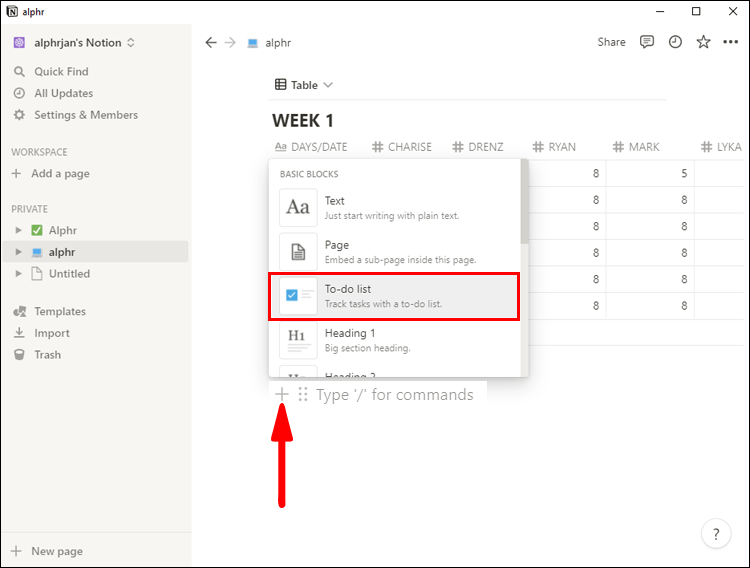Image resolution: width=750 pixels, height=568 pixels.
Task: Expand the Untitled page tree arrow
Action: tap(18, 274)
